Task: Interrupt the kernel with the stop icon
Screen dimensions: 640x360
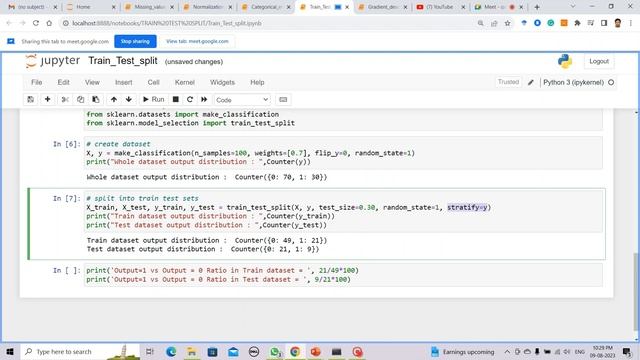Action: [176, 100]
